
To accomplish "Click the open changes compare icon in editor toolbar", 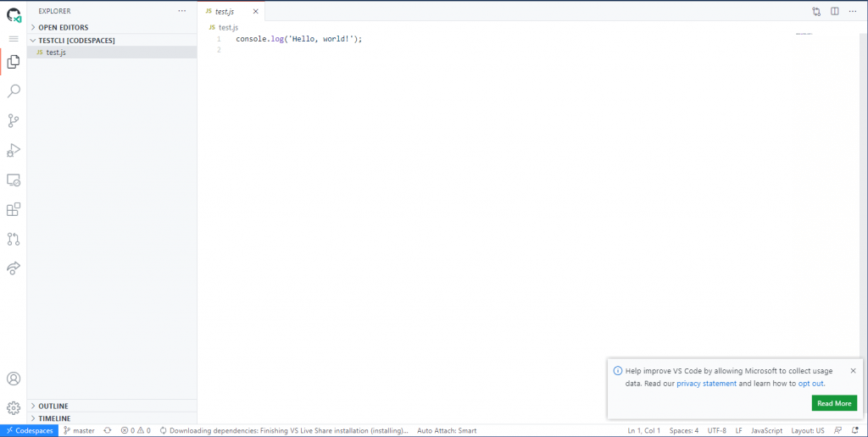I will point(816,11).
